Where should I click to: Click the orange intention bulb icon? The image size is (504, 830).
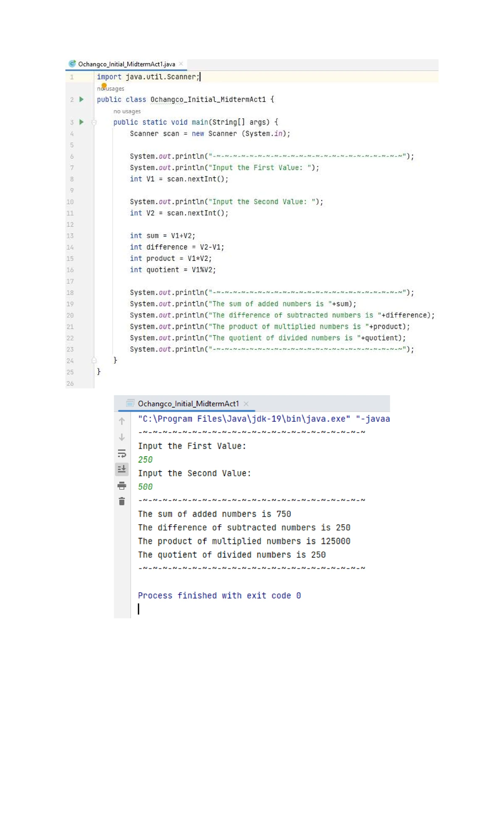point(104,86)
